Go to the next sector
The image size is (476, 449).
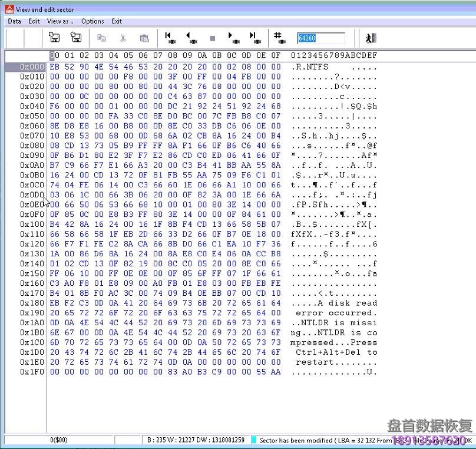coord(233,38)
